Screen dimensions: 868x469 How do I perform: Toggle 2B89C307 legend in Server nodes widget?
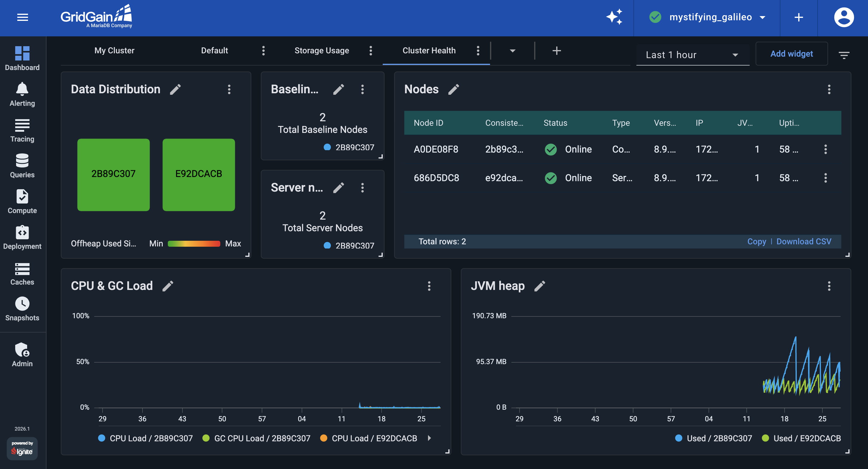click(349, 246)
